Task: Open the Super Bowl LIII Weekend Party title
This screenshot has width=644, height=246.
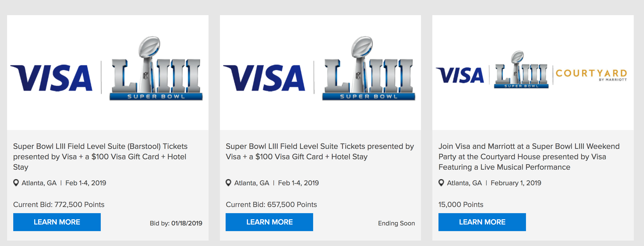Action: 529,156
